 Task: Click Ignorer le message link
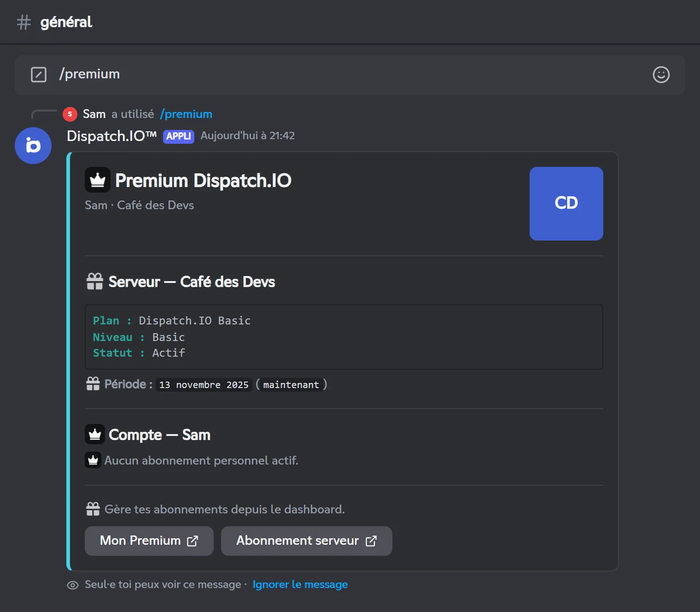tap(300, 584)
